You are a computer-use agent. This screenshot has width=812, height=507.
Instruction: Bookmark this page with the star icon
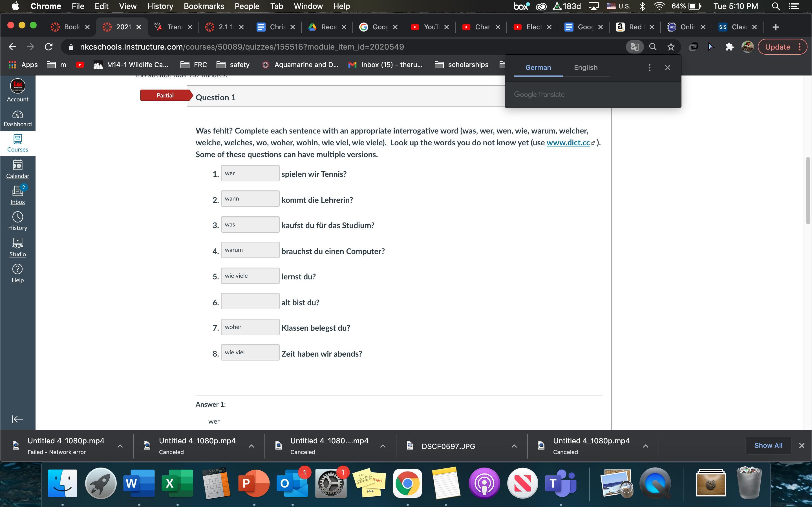coord(671,47)
